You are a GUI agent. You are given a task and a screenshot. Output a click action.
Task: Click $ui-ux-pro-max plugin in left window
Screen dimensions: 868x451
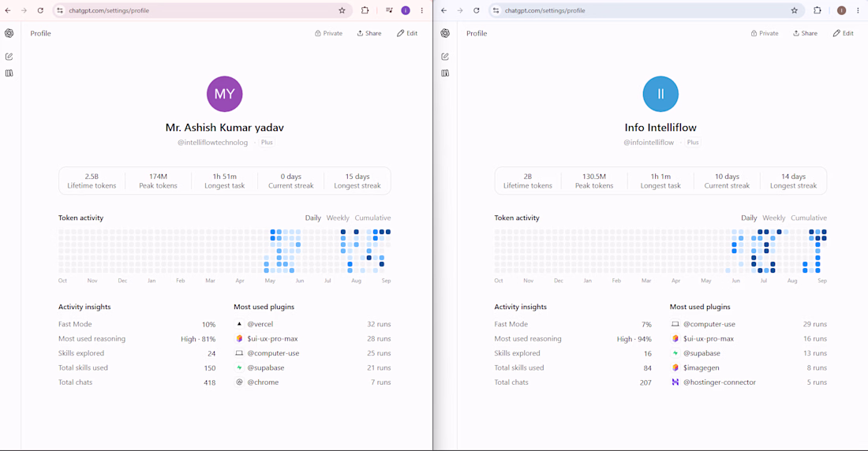coord(312,339)
